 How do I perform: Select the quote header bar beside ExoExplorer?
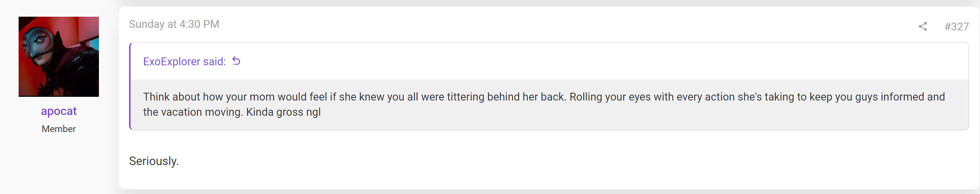pos(549,61)
